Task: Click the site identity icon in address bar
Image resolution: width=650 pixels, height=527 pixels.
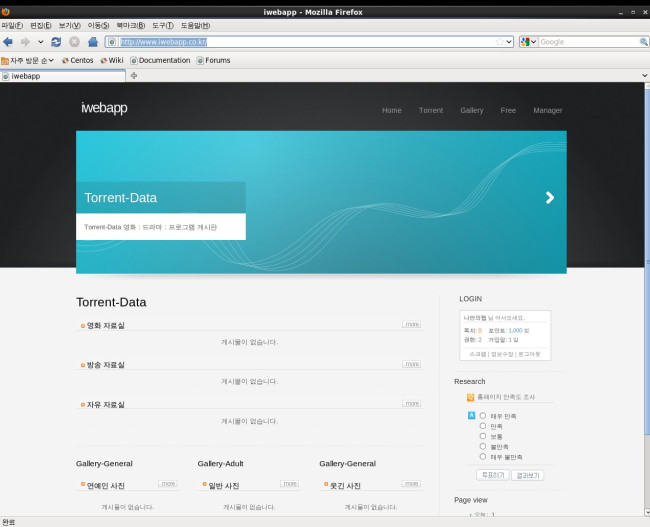Action: pos(112,42)
